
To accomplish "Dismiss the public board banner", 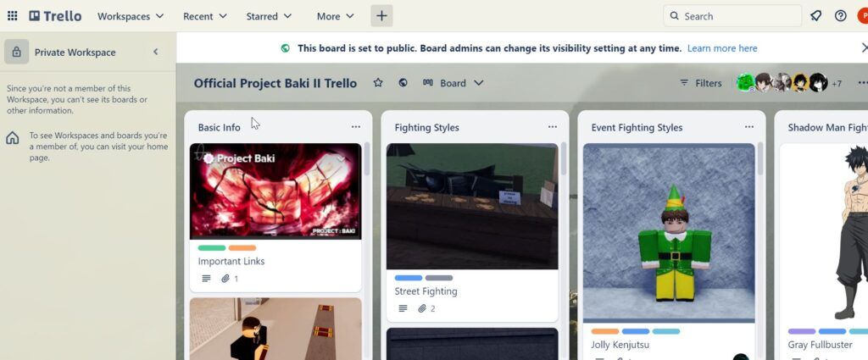I will (864, 48).
